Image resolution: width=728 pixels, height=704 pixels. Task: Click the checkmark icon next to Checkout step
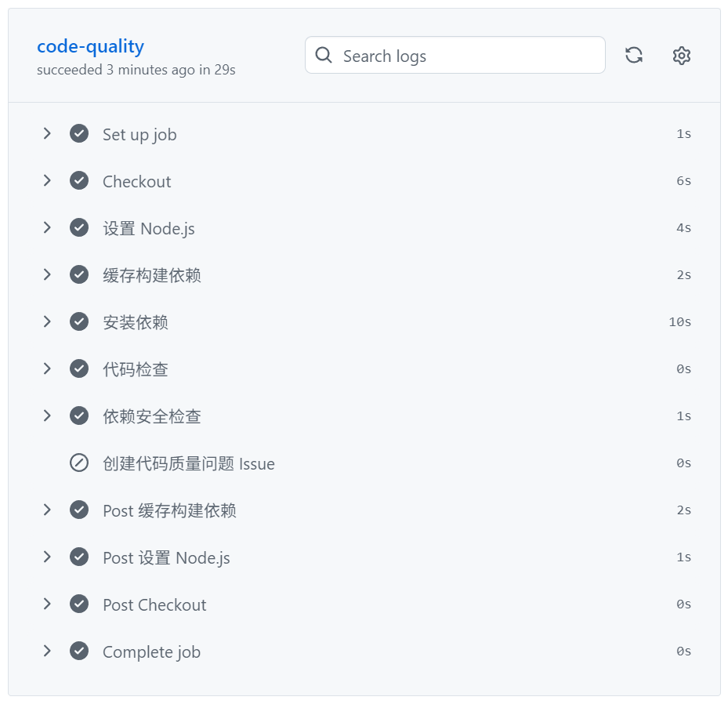click(79, 180)
